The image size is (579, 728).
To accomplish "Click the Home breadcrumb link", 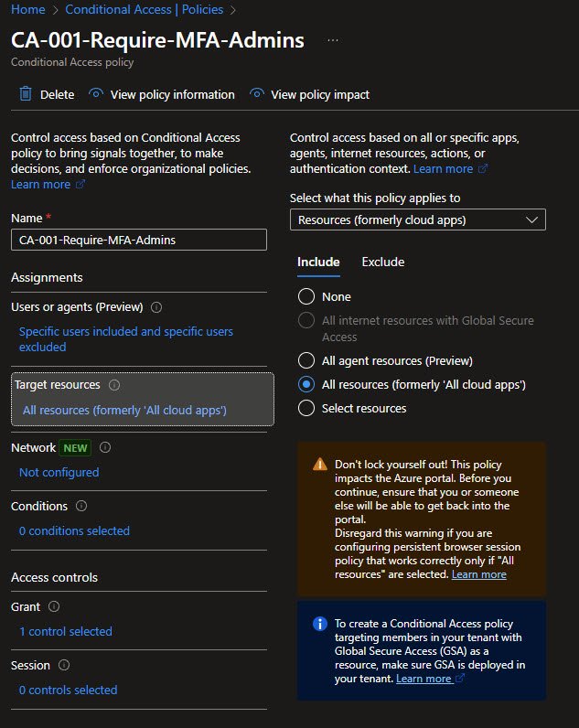I will coord(27,10).
